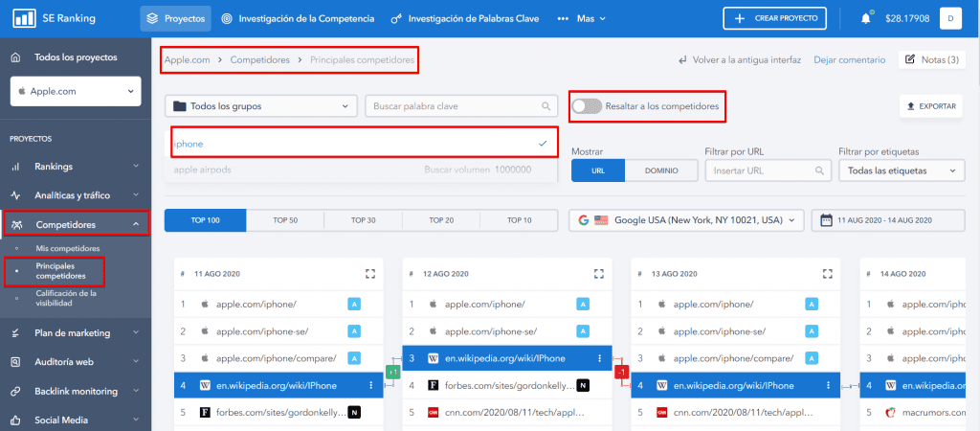Click the Insertar URL filter field

point(768,170)
